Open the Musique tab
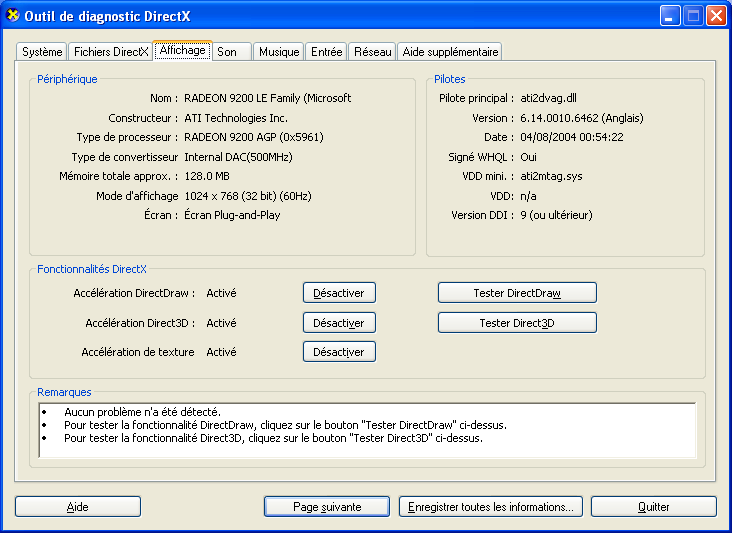 [278, 52]
